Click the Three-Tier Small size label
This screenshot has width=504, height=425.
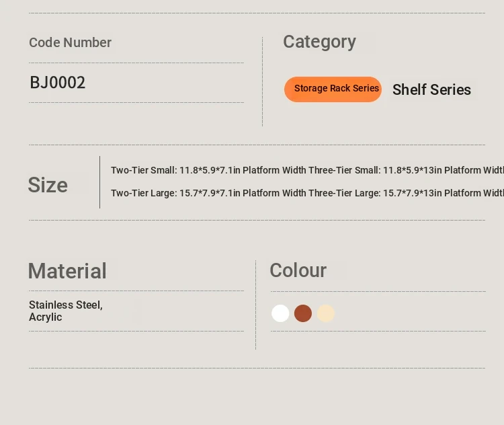click(343, 171)
